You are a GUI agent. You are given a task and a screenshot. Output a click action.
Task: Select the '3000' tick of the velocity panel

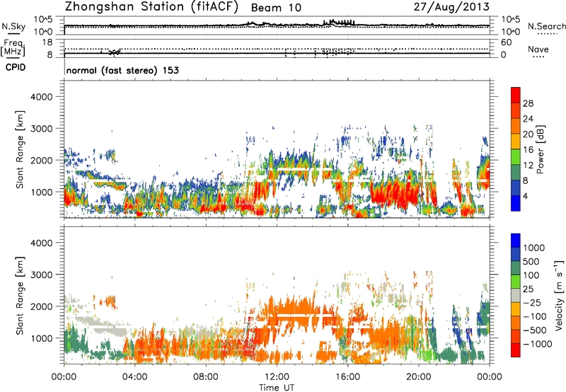(42, 275)
